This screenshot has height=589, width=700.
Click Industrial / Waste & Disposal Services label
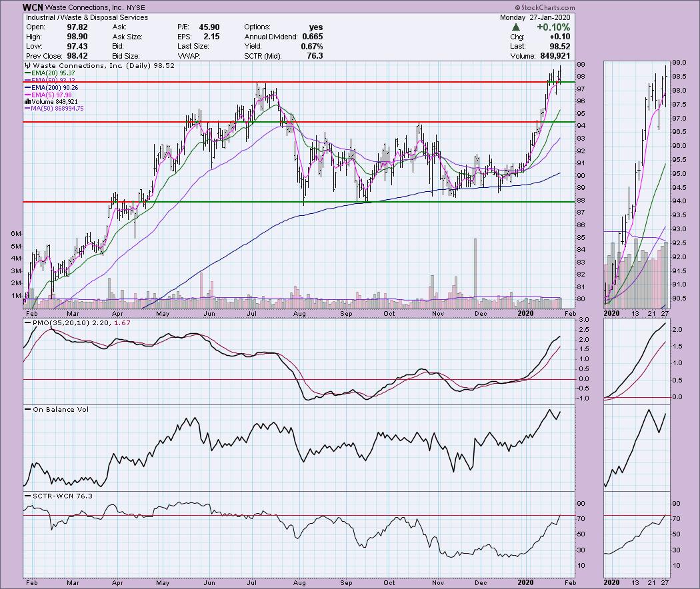(x=87, y=17)
